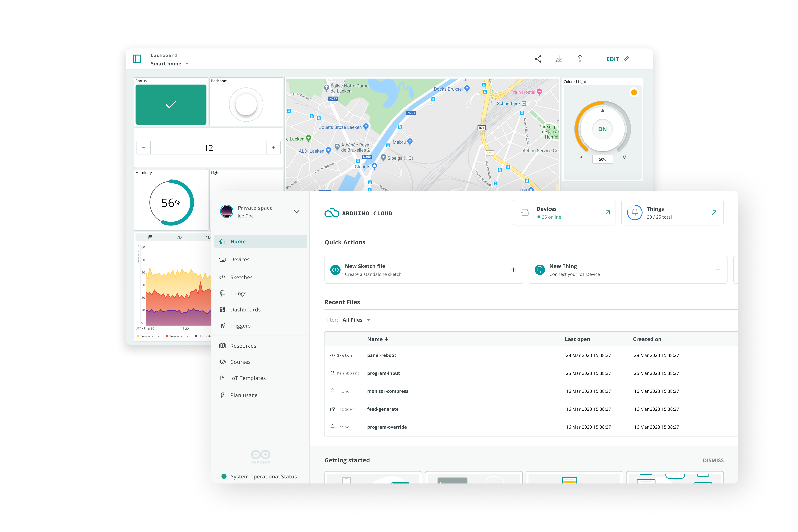Open Sketches in the sidebar
This screenshot has height=532, width=798.
261,277
